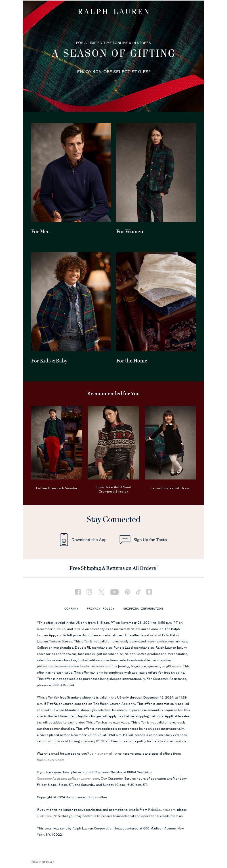Tap the chat bubble Sign Up for Texts icon

tap(125, 539)
